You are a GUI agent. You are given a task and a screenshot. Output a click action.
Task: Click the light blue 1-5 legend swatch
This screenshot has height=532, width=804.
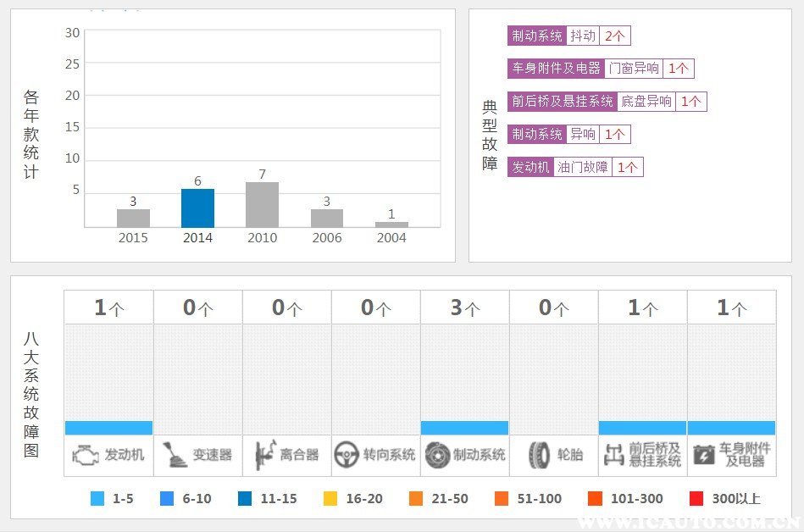pyautogui.click(x=97, y=499)
